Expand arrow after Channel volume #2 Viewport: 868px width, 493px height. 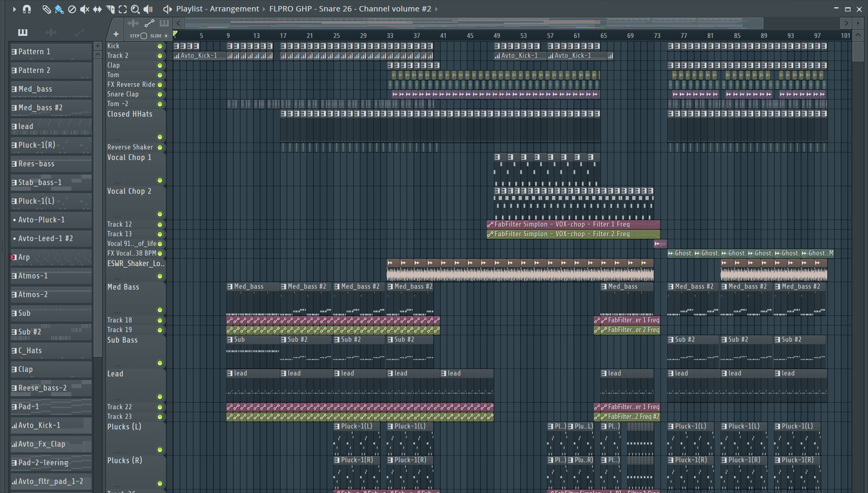coord(436,9)
